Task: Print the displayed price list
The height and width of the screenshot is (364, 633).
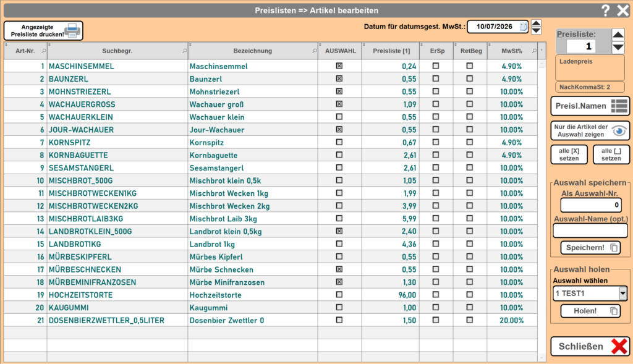Action: (x=43, y=31)
